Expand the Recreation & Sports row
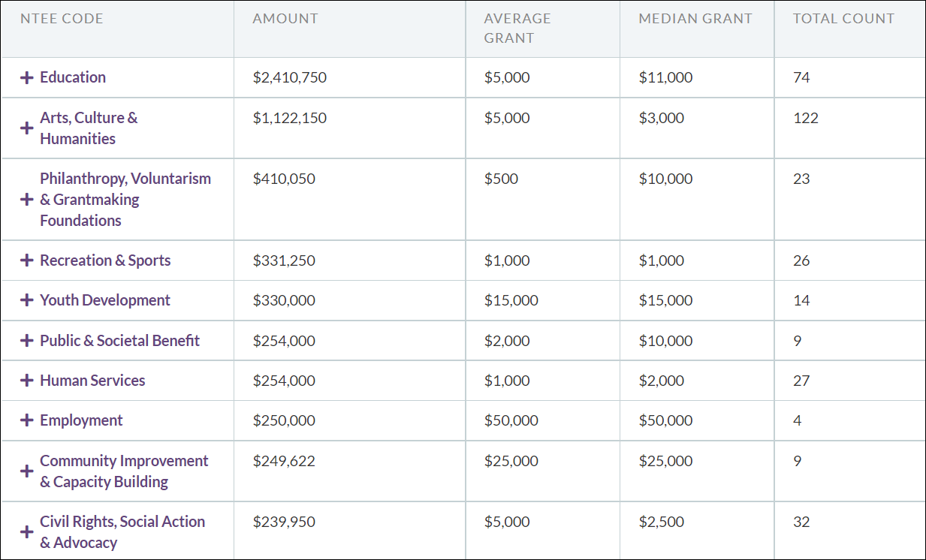Image resolution: width=926 pixels, height=560 pixels. [27, 260]
